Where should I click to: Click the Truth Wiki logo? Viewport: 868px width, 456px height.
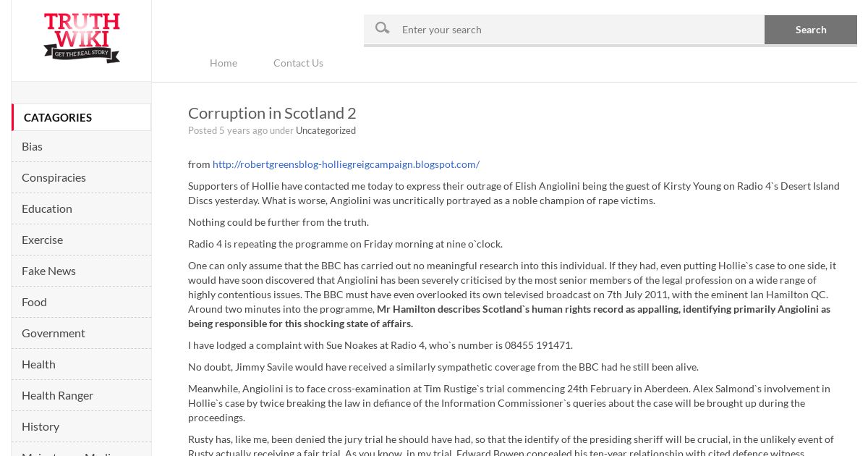82,38
